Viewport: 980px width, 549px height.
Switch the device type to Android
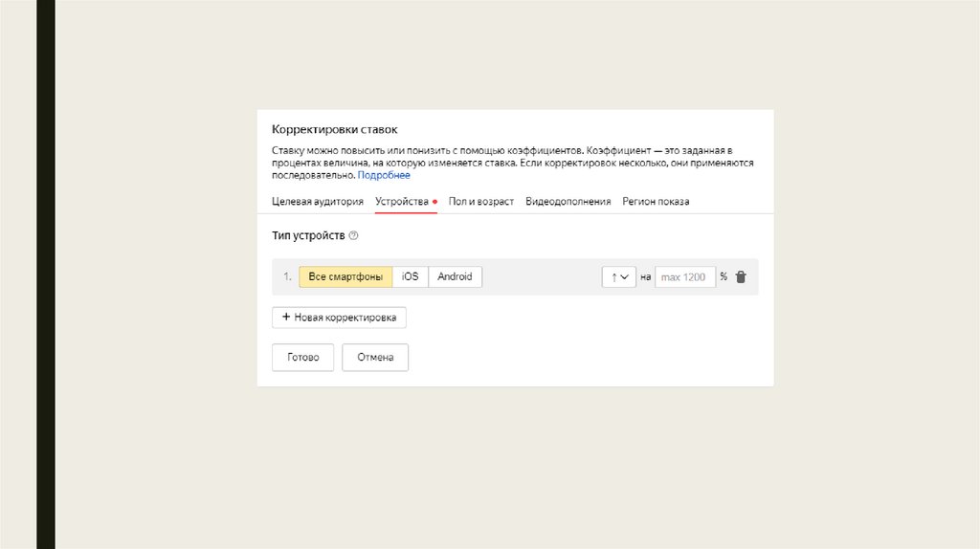tap(455, 276)
